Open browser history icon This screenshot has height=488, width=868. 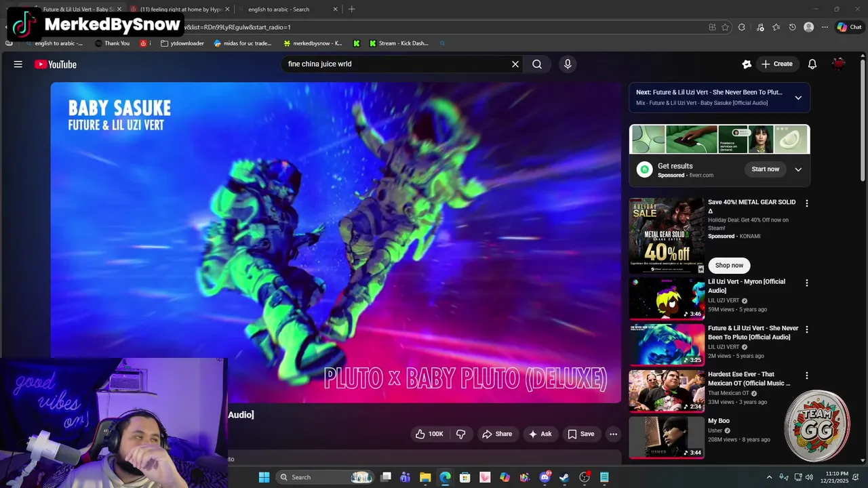[x=792, y=27]
